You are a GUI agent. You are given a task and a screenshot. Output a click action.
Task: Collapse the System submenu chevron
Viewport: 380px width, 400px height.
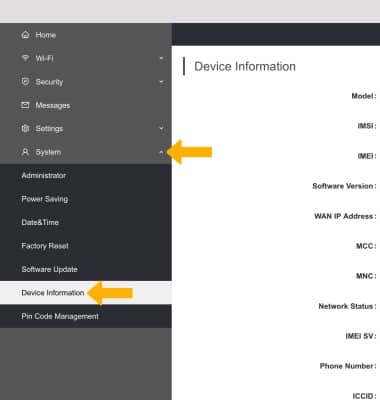coord(161,152)
